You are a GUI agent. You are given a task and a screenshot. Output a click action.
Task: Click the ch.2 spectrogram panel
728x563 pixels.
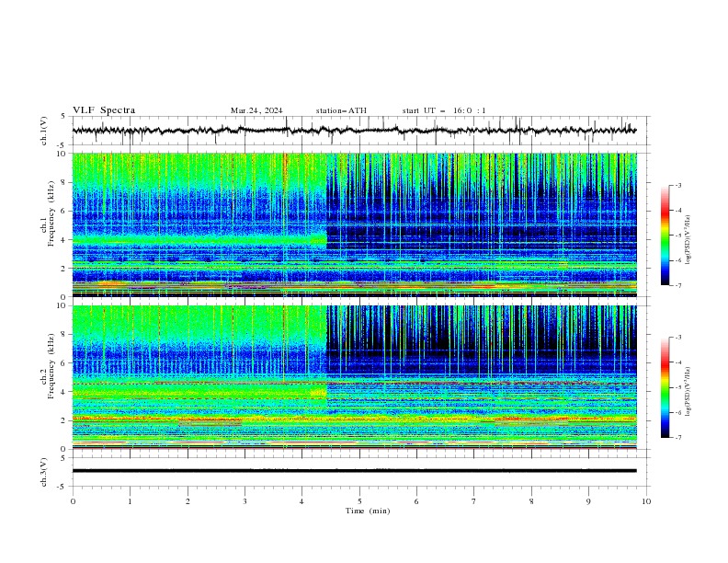click(x=355, y=377)
